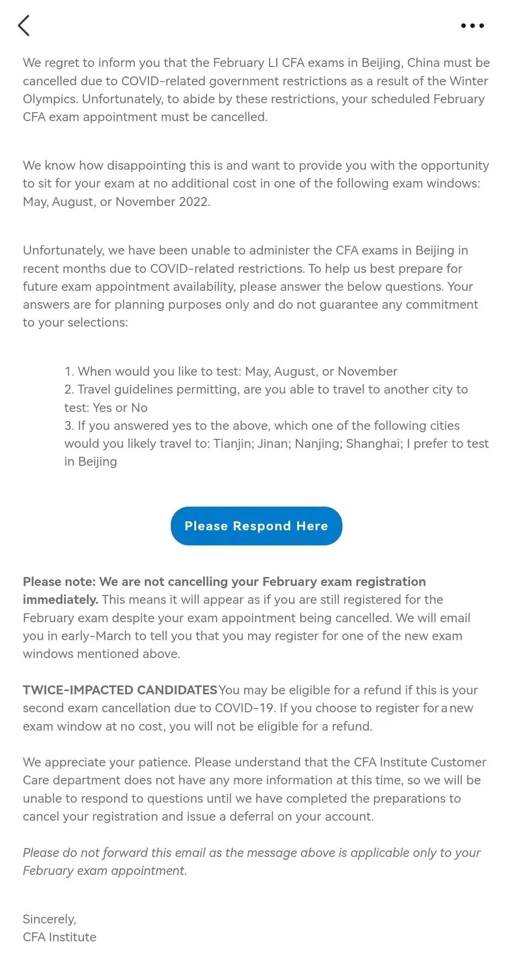Click the text 'May, August, or November 2022.'
Screen dimensions: 508x980
coord(117,202)
